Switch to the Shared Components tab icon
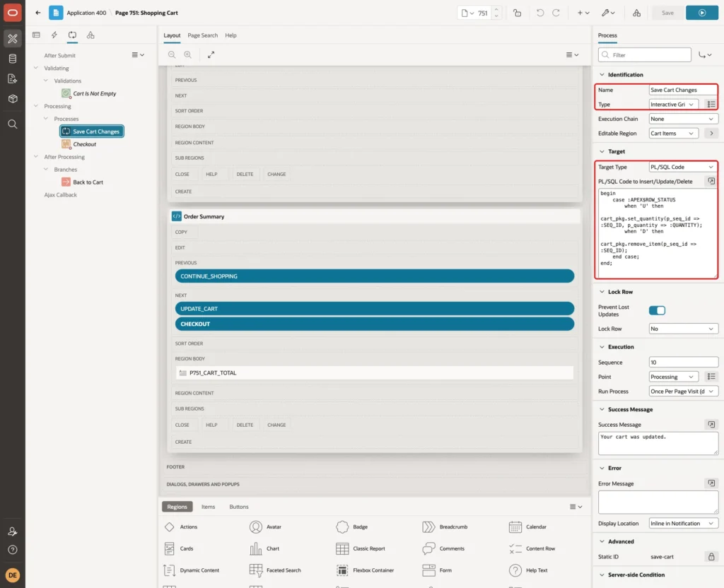 90,35
